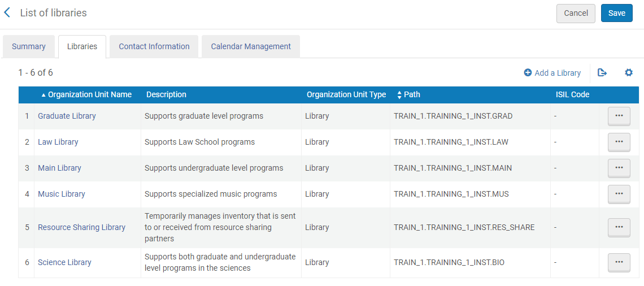This screenshot has height=286, width=644.
Task: Open the Main Library link
Action: coord(59,168)
